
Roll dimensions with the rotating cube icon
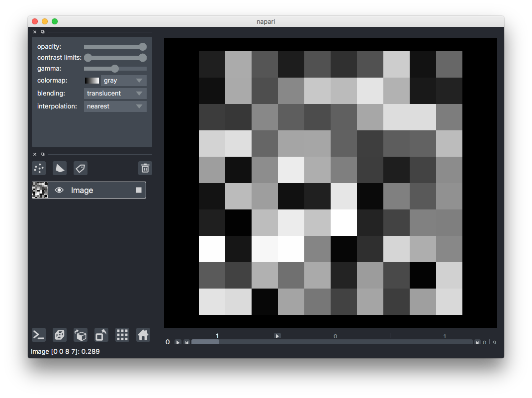(81, 335)
